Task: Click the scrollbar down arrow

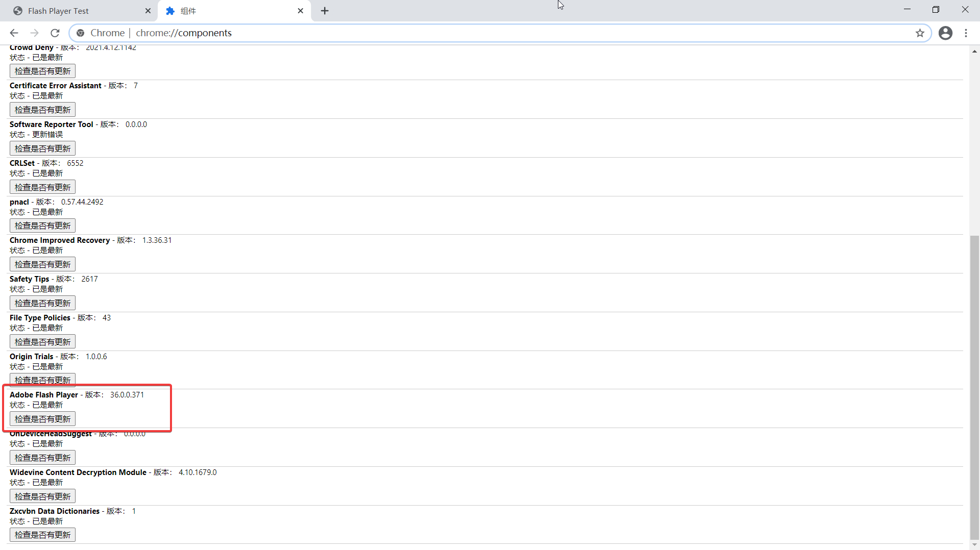Action: click(974, 545)
